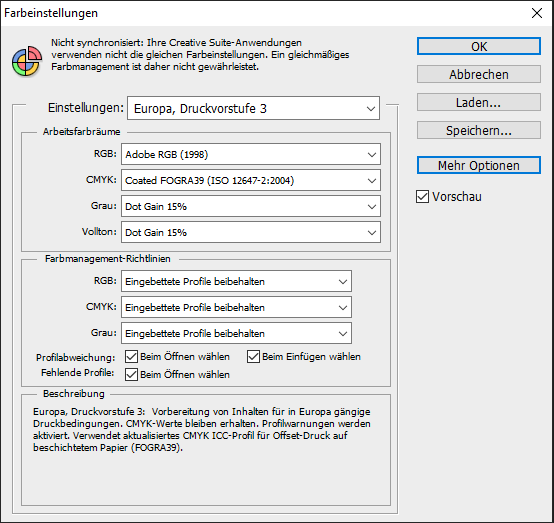This screenshot has height=523, width=554.
Task: Expand the RGB working space Adobe RGB (1998) dropdown
Action: click(x=251, y=154)
